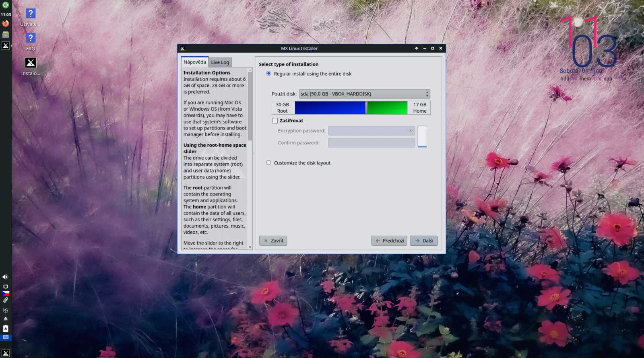
Task: Click the help panel scrollbar thumb
Action: pos(250,107)
